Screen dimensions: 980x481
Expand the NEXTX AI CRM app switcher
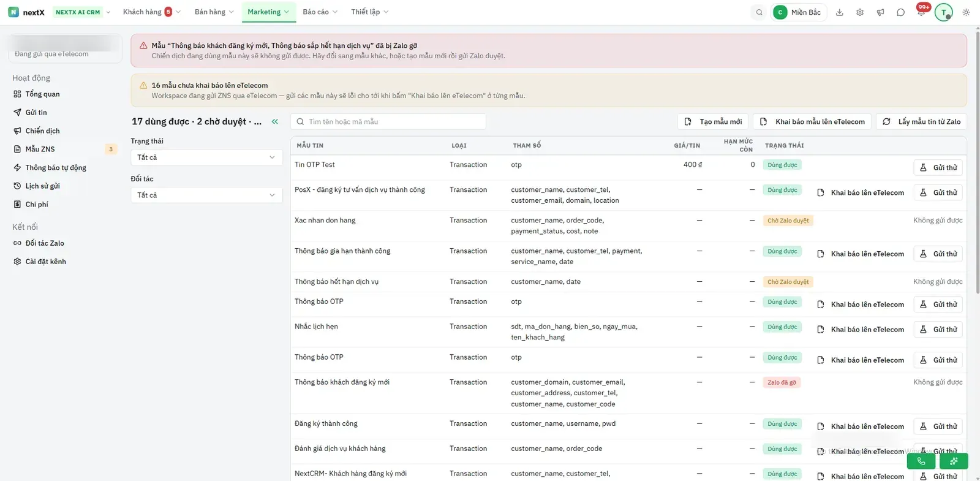coord(82,12)
